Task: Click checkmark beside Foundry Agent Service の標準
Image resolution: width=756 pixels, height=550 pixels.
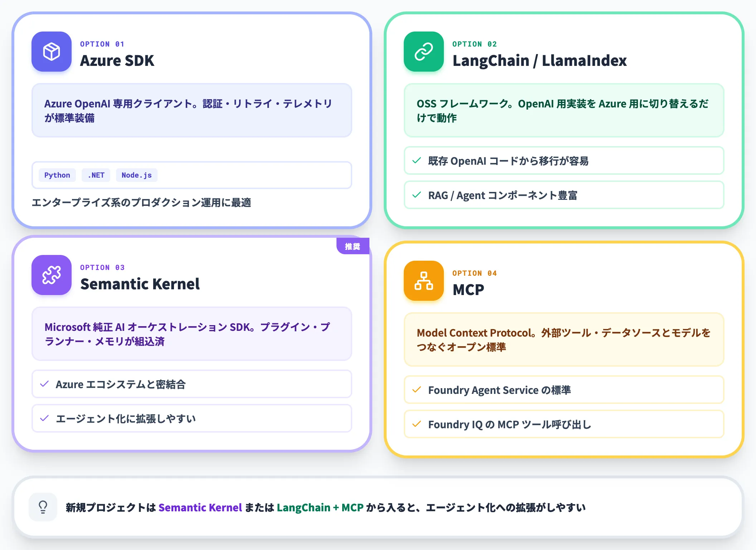Action: 417,390
